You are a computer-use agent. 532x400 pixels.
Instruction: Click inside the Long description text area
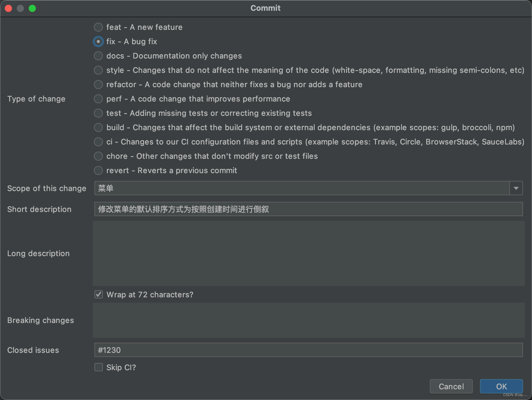click(308, 253)
